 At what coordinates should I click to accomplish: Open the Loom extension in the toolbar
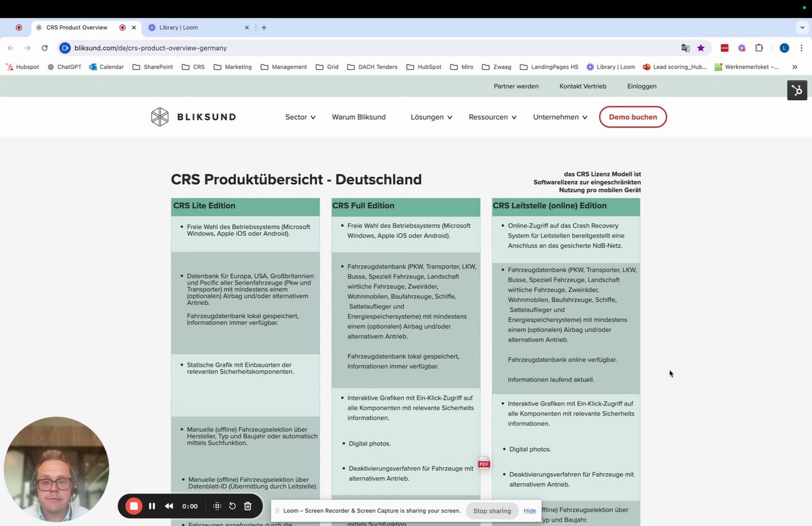742,48
